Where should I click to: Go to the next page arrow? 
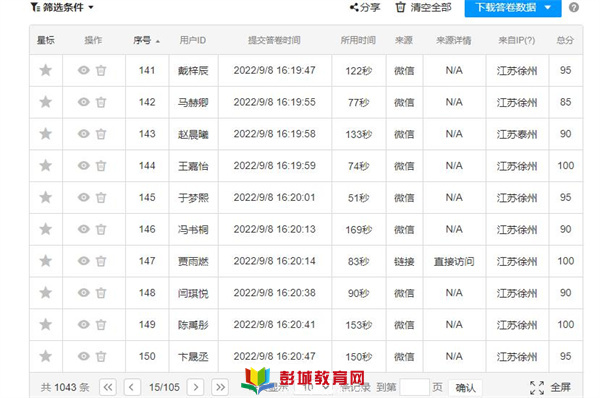pos(196,387)
